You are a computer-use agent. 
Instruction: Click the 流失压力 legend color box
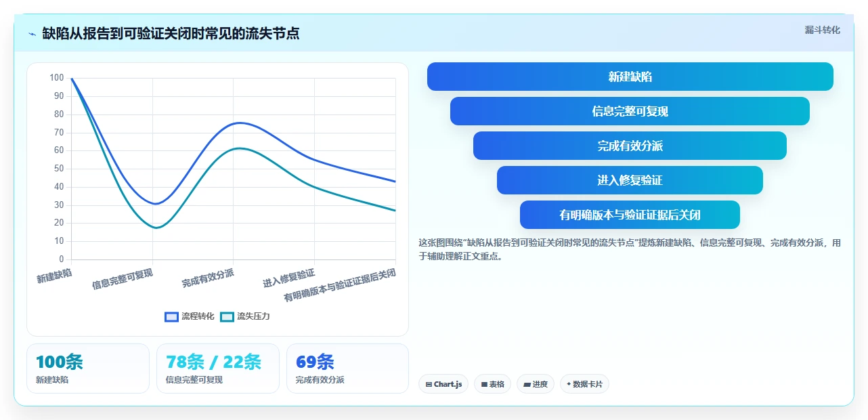coord(227,316)
